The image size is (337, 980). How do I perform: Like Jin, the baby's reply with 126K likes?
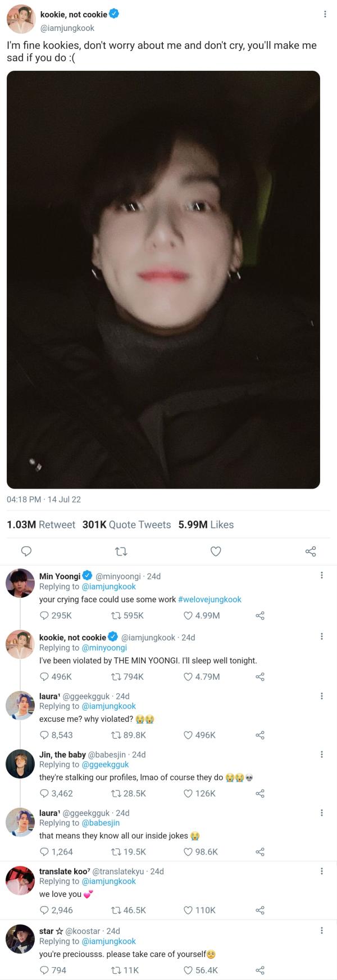point(189,794)
